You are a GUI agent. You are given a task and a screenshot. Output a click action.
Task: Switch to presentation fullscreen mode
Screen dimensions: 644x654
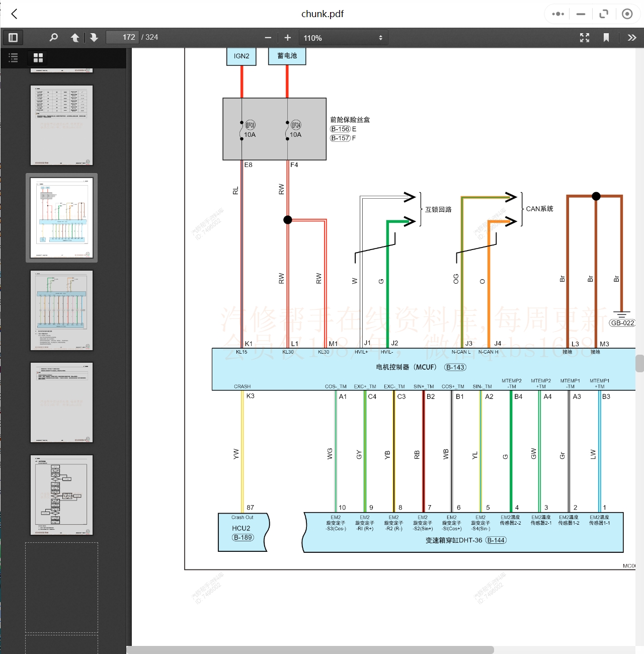point(585,38)
